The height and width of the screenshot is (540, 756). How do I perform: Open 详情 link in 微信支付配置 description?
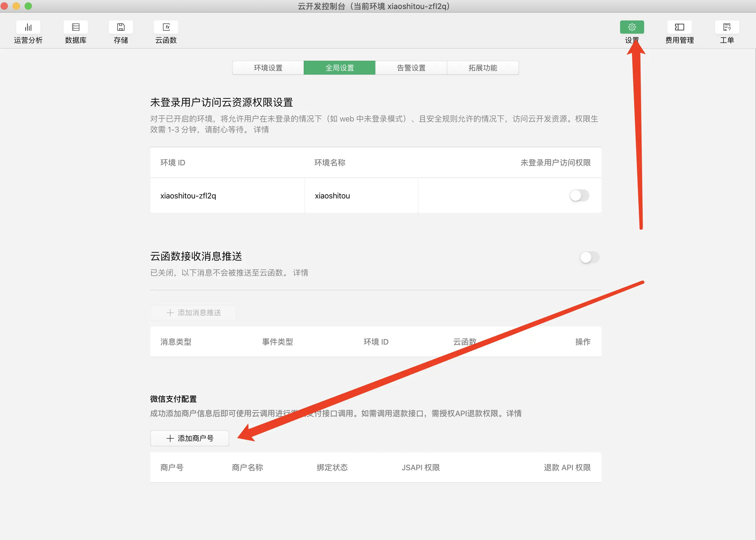click(514, 413)
